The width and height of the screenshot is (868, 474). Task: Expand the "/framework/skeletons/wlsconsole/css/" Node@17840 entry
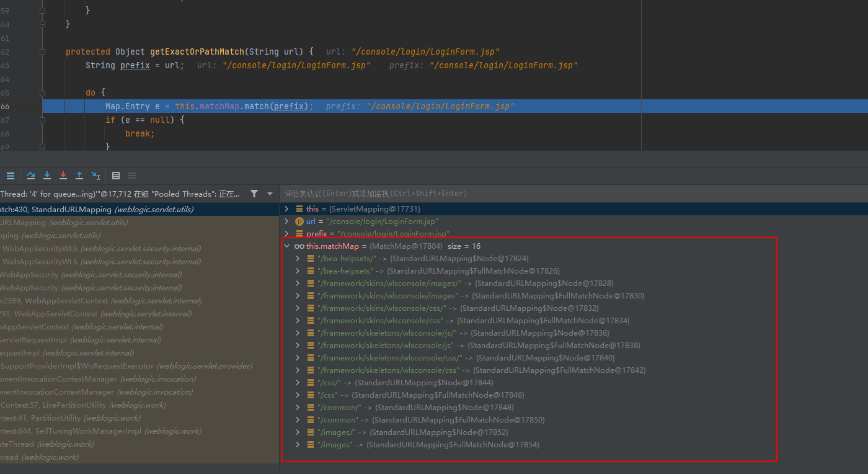(298, 358)
